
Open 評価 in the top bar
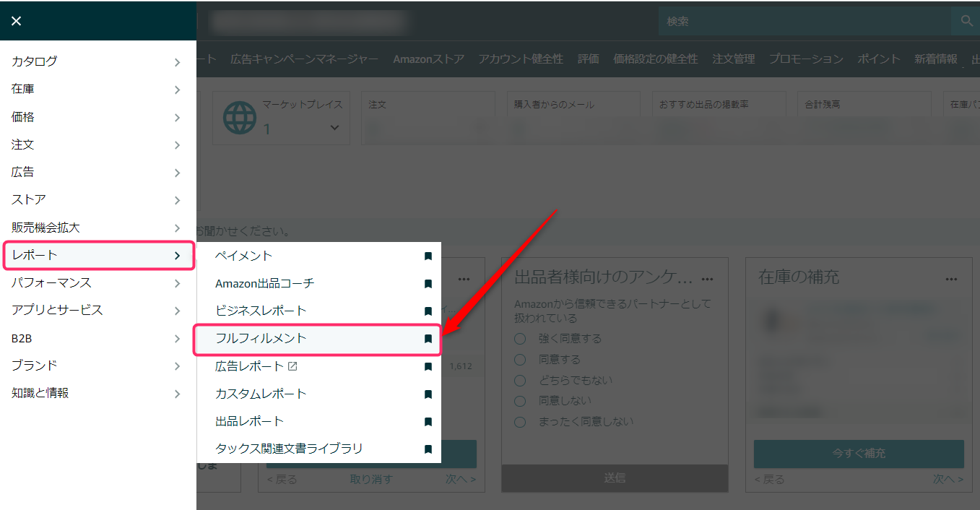pyautogui.click(x=589, y=59)
